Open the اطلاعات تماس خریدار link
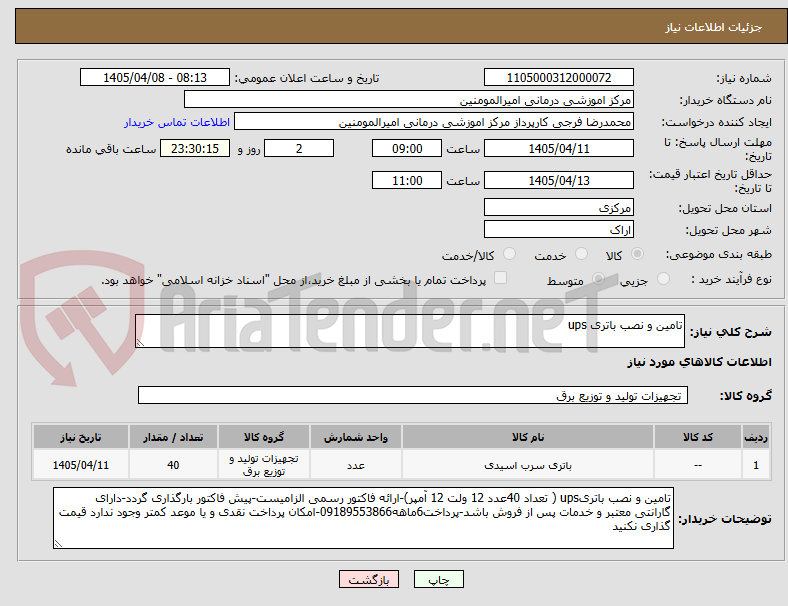The height and width of the screenshot is (606, 788). tap(177, 122)
